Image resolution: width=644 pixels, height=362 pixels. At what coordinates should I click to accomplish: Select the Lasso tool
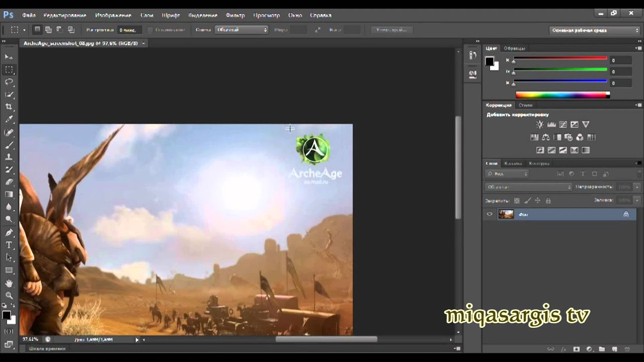click(x=9, y=82)
